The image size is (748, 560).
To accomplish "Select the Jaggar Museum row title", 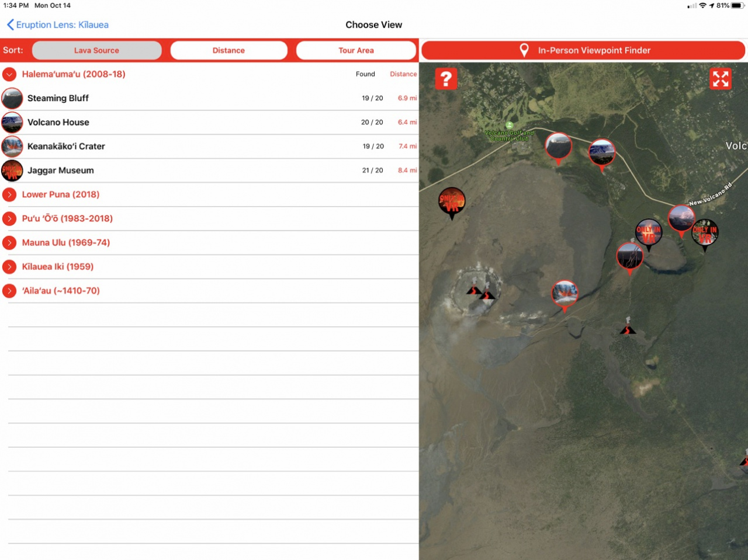I will pos(60,171).
